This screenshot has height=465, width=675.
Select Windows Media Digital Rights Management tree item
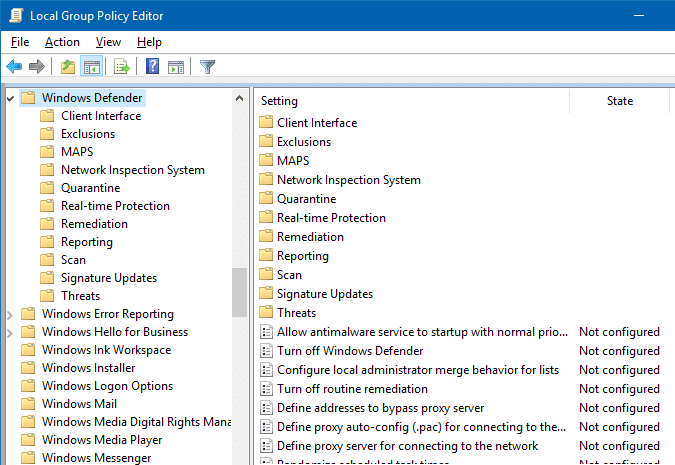point(136,422)
